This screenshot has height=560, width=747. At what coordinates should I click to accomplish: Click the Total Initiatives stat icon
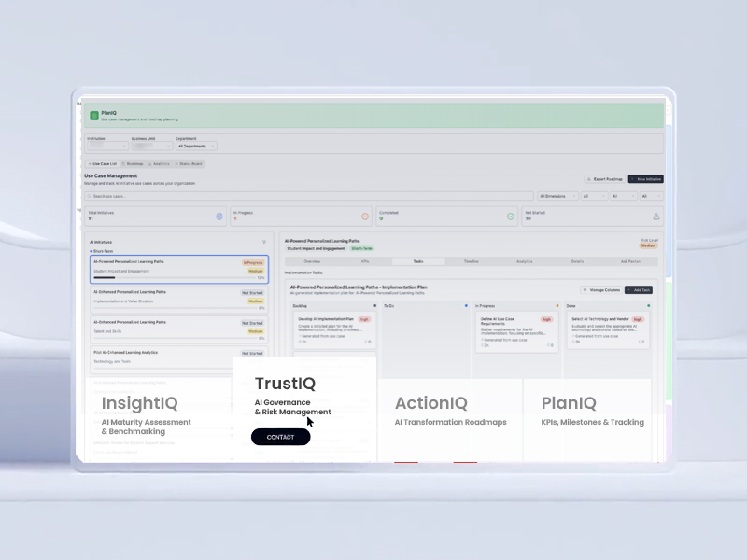219,217
